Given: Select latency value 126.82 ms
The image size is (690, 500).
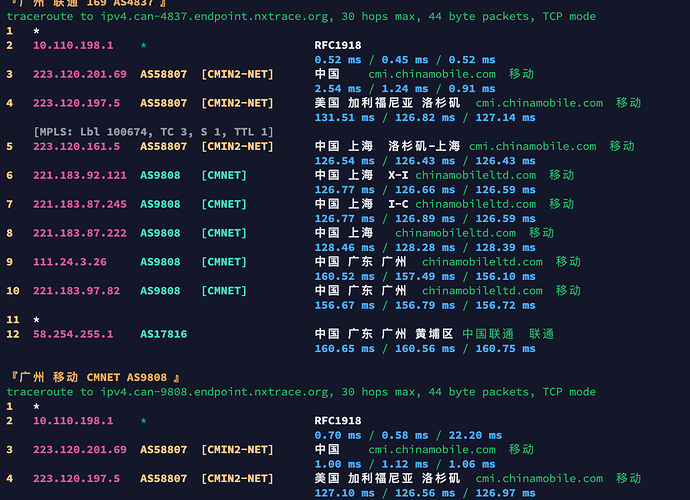Looking at the screenshot, I should click(x=425, y=118).
